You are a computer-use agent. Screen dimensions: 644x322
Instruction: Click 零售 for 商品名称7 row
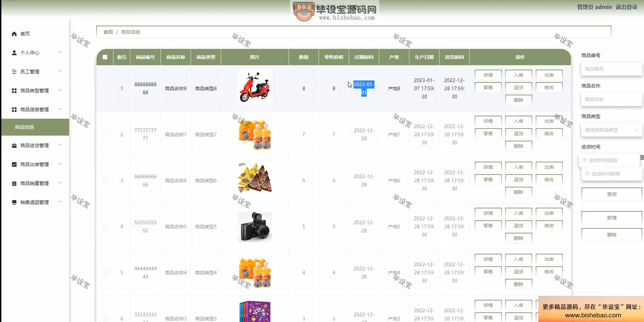coord(488,133)
